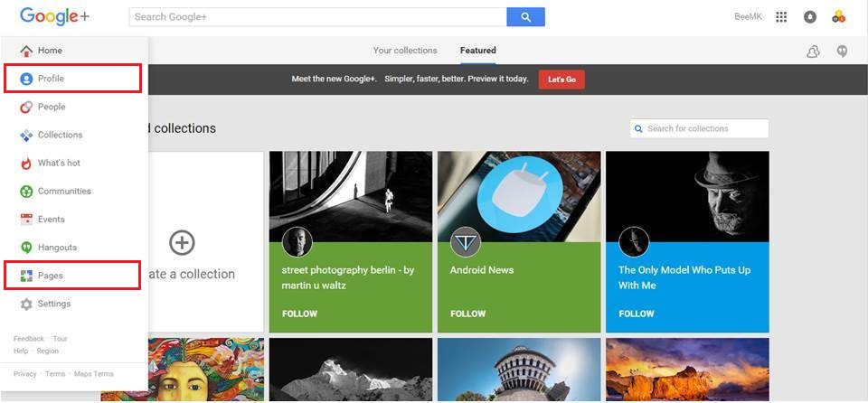Click the magnifier in Search for collections
This screenshot has width=868, height=403.
point(638,128)
